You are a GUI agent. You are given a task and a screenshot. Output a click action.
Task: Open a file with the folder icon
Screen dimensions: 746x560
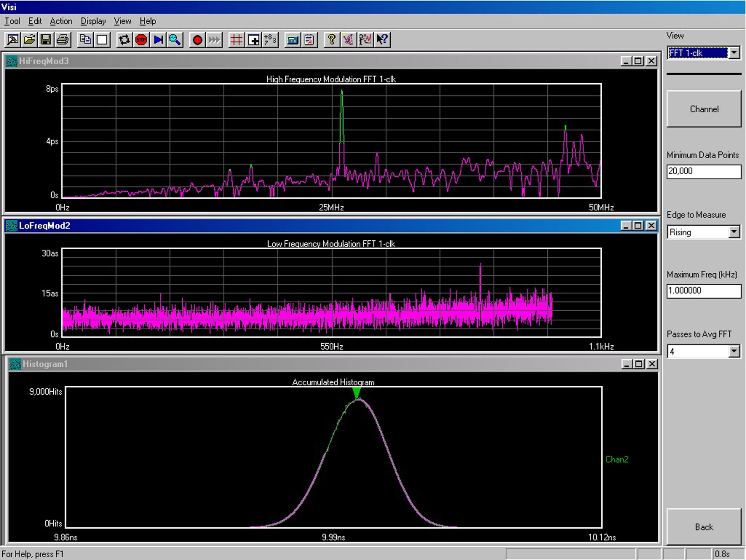click(x=30, y=40)
